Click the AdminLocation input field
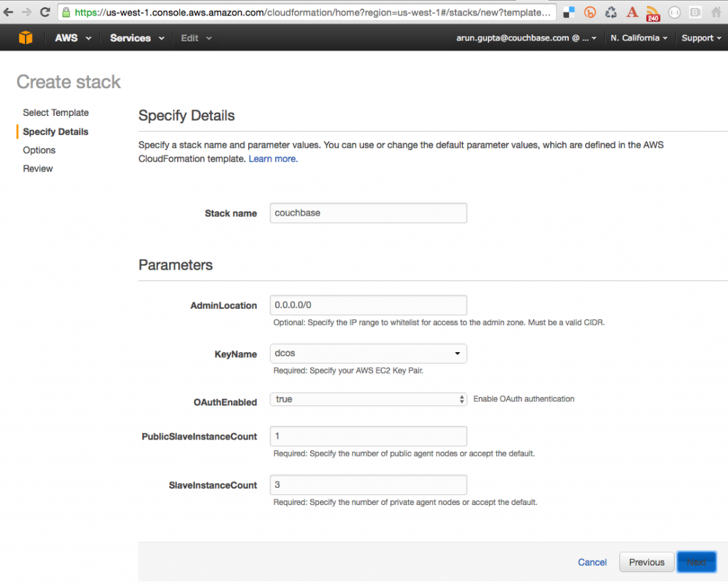 368,305
